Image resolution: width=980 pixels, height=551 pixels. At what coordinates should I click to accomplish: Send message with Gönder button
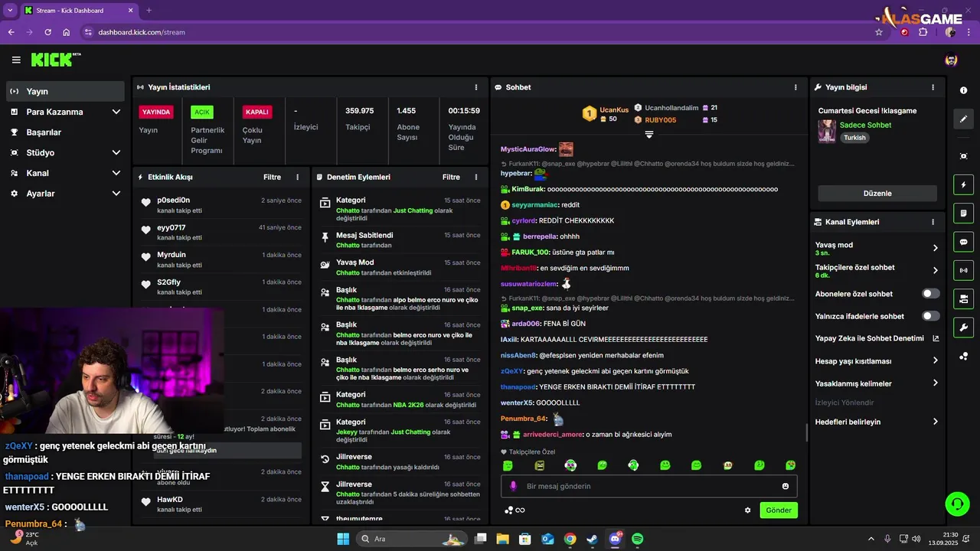click(x=779, y=510)
